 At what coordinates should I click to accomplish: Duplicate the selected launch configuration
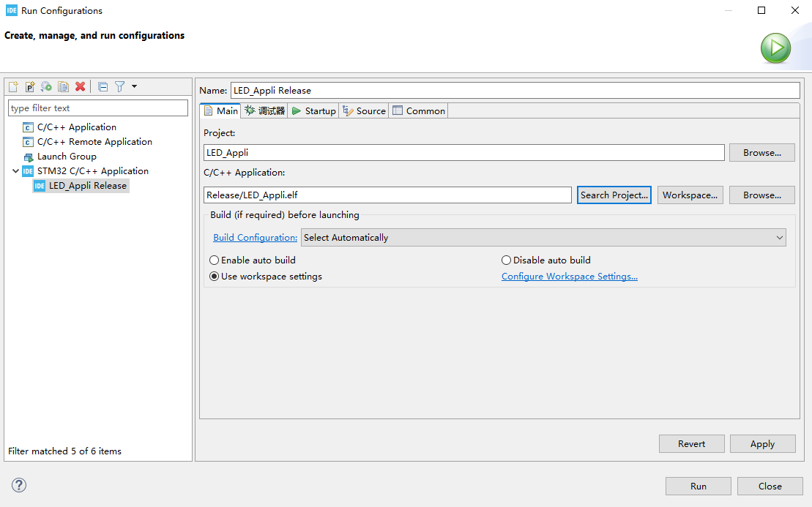click(x=63, y=86)
